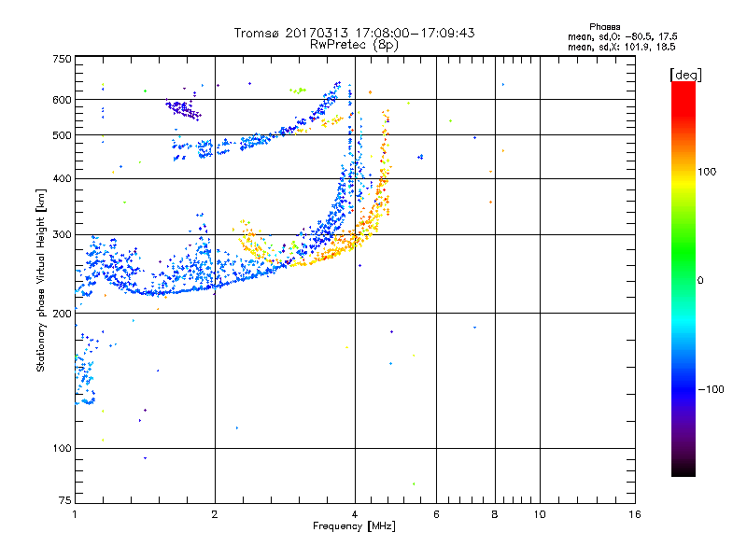This screenshot has height=560, width=747.
Task: Click the orange X-mode trace near 4.5 MHz
Action: tap(381, 190)
